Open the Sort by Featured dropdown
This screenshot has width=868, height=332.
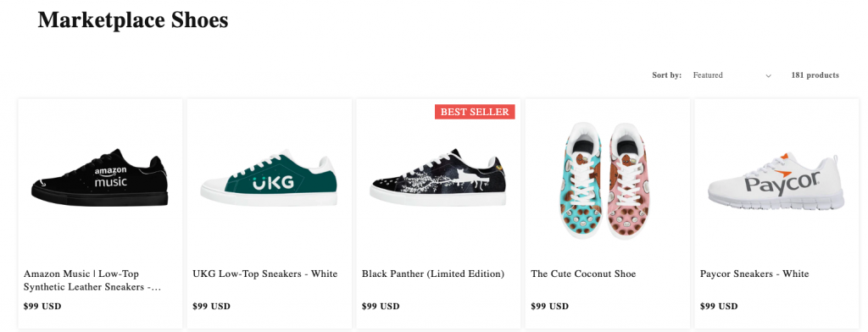732,75
